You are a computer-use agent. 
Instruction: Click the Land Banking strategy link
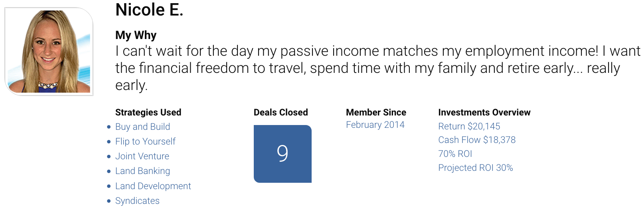[x=142, y=171]
